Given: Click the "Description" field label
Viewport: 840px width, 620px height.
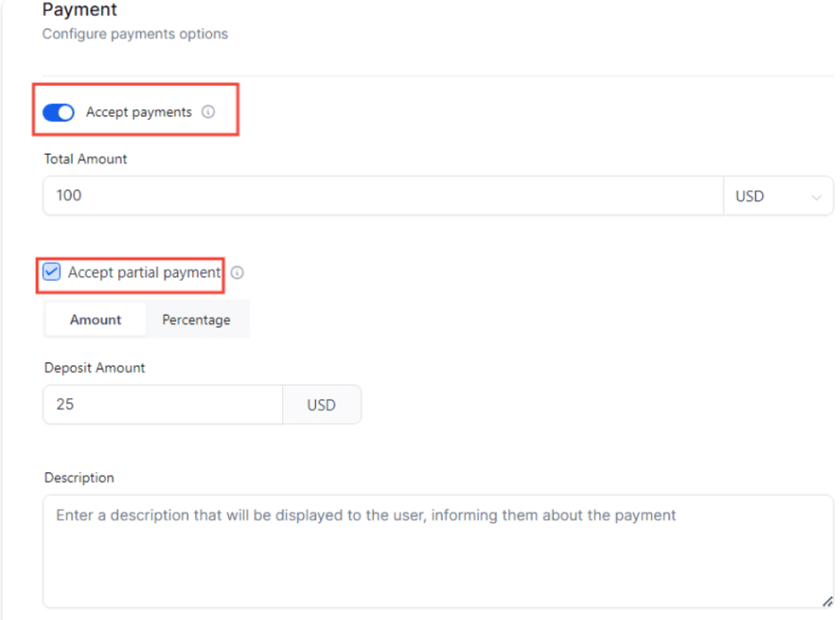Looking at the screenshot, I should tap(80, 478).
